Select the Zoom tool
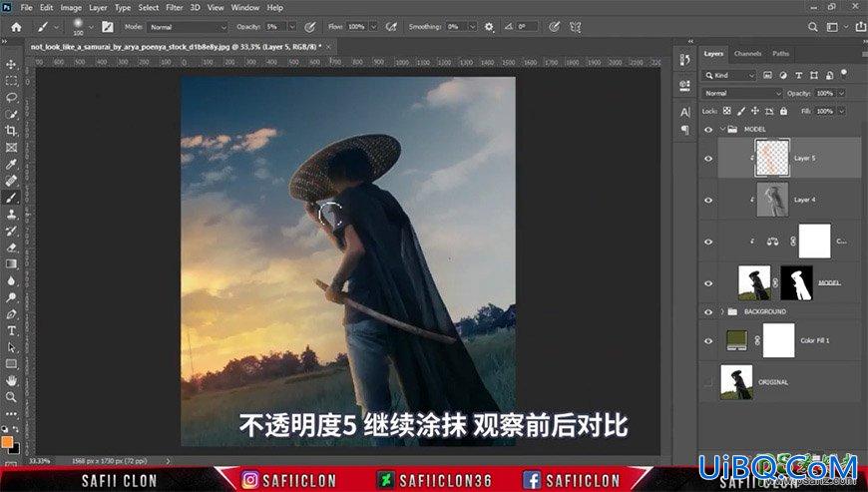The image size is (868, 492). (x=11, y=397)
